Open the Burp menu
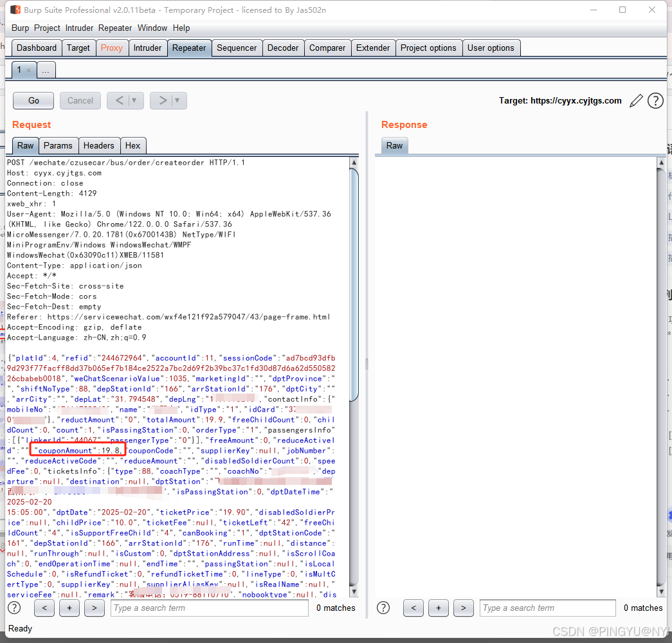The height and width of the screenshot is (643, 672). tap(20, 28)
